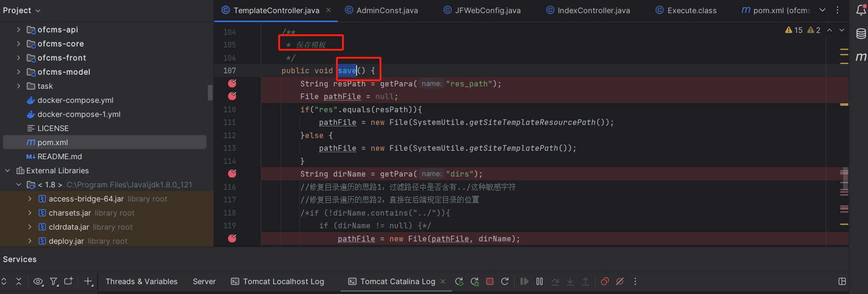Open the Services view options eye icon
Screen dimensions: 868x294
(x=38, y=281)
